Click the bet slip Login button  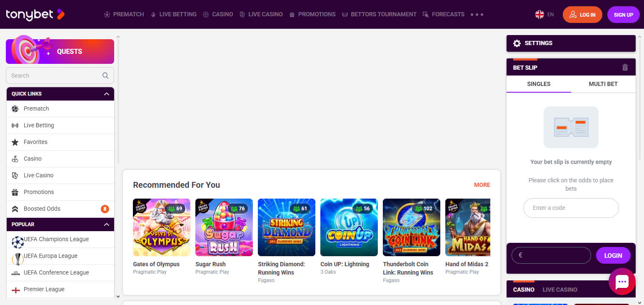coord(613,255)
